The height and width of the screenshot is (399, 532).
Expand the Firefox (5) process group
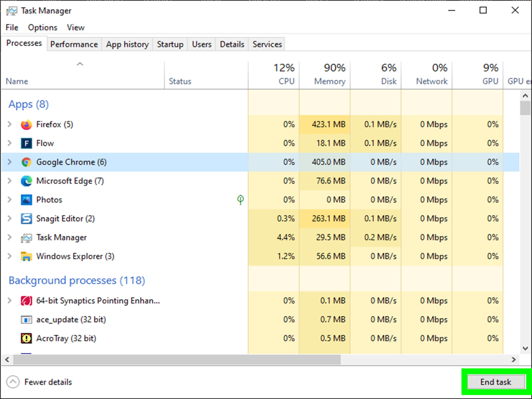pyautogui.click(x=10, y=124)
